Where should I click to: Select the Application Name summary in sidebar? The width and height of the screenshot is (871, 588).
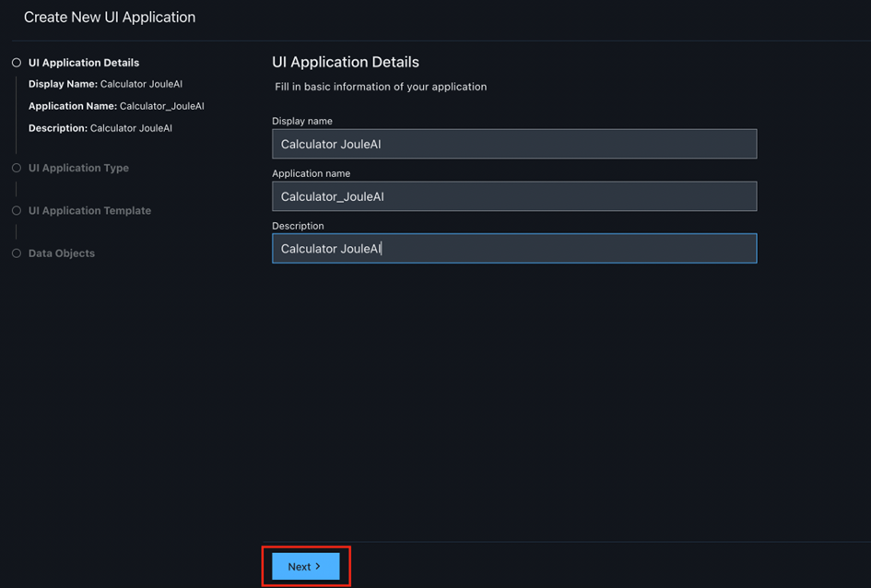coord(116,106)
